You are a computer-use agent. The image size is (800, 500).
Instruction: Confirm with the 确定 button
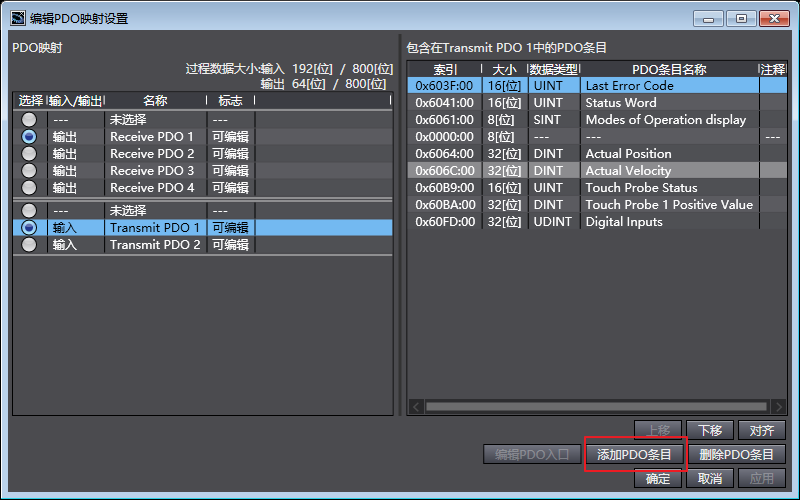coord(658,479)
